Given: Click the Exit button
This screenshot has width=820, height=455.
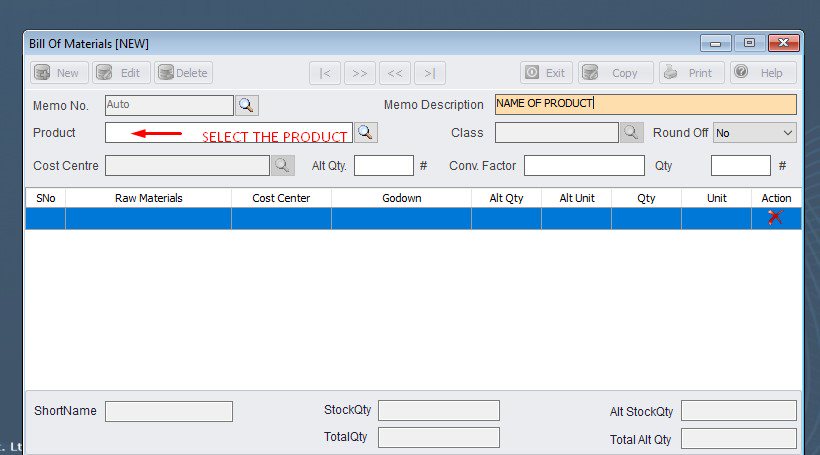Looking at the screenshot, I should (x=546, y=73).
